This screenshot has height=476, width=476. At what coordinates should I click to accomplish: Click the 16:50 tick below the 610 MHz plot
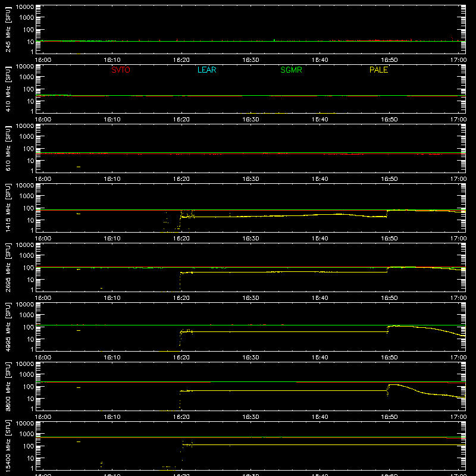tap(389, 179)
